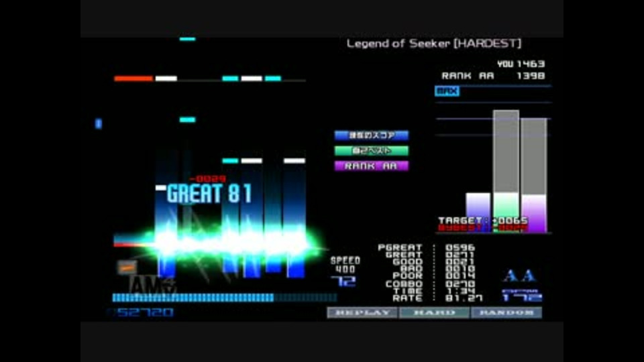Click the GREAT 81 judgment display
Viewport: 644px width, 362px height.
click(209, 193)
